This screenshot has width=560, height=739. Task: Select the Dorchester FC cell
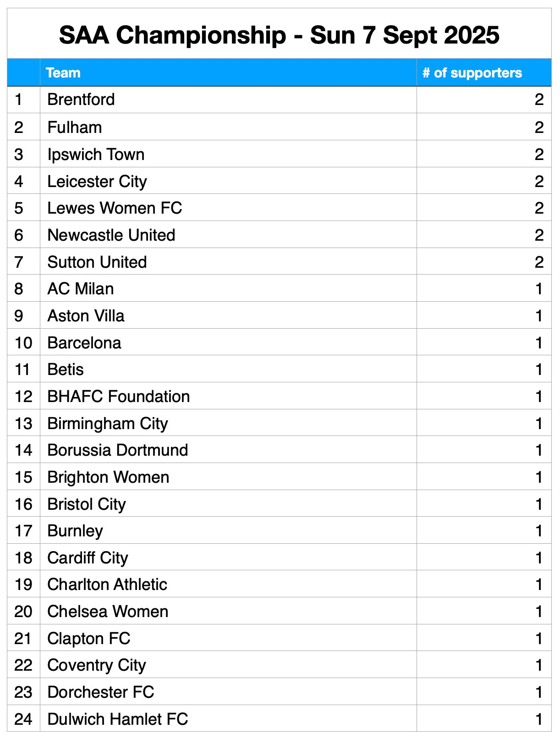[x=101, y=692]
